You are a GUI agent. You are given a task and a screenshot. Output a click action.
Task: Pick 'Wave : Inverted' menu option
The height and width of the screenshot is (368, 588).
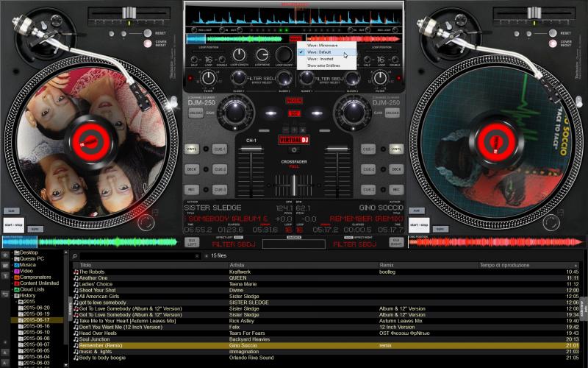click(x=326, y=59)
